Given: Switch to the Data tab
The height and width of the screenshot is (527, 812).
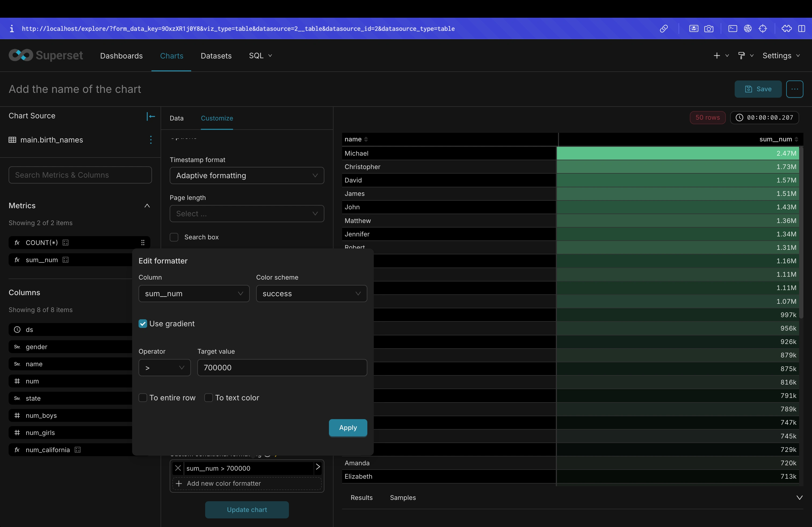Looking at the screenshot, I should 176,118.
